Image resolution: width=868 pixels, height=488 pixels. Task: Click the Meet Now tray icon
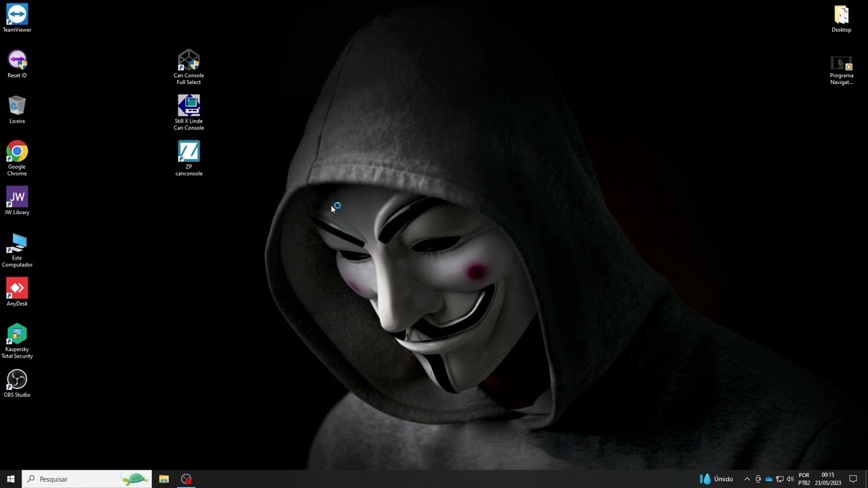(x=758, y=479)
